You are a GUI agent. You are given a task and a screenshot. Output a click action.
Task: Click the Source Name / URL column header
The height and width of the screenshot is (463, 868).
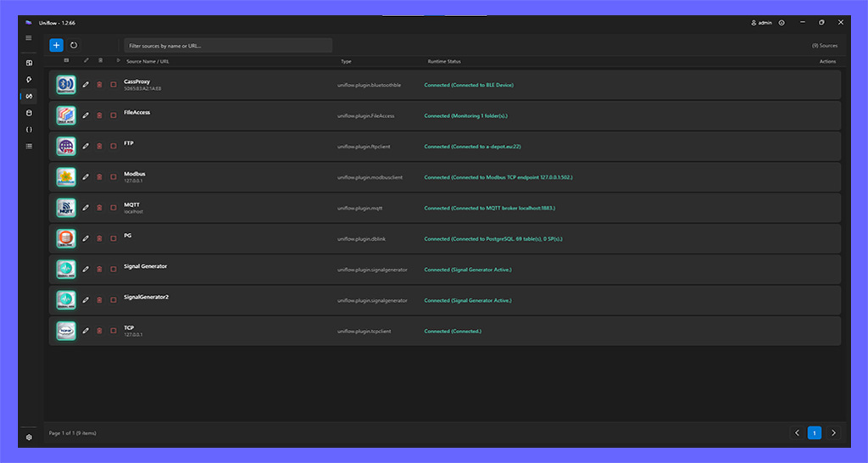coord(147,61)
